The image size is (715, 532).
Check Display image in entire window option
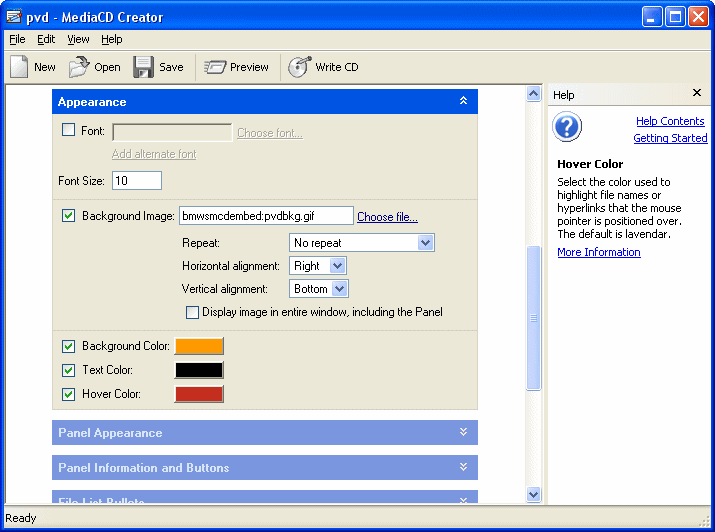tap(192, 312)
